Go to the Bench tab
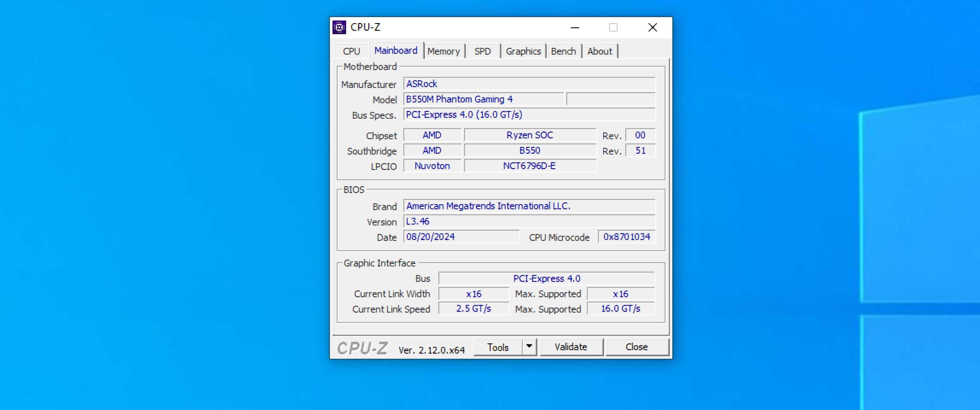The height and width of the screenshot is (410, 980). coord(563,51)
